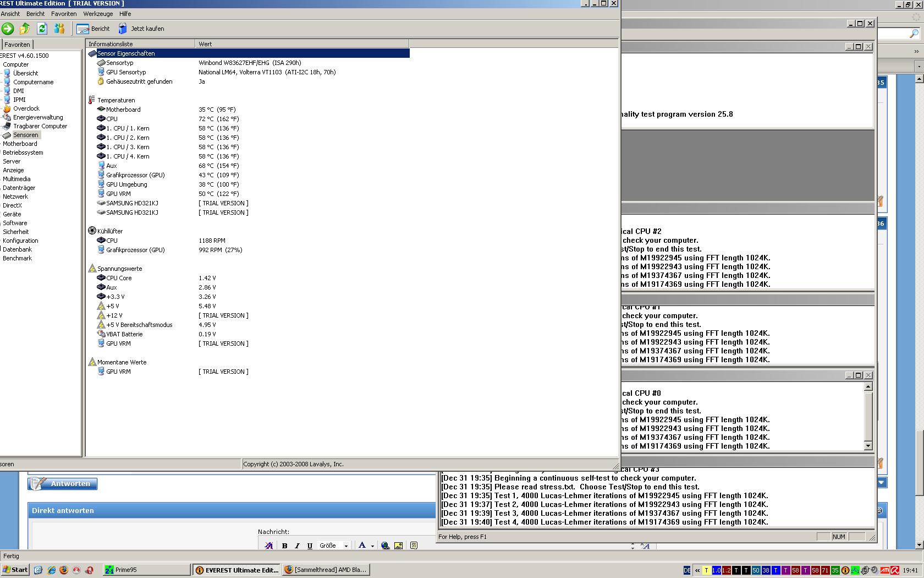The height and width of the screenshot is (578, 924).
Task: Select the Sensor Eigenschaften row
Action: coord(248,53)
